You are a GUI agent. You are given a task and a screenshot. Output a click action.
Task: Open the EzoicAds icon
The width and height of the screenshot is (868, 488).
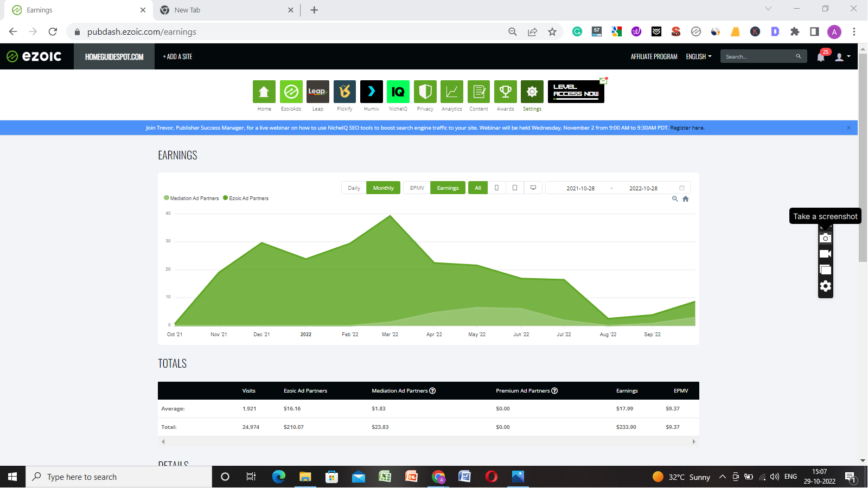click(291, 92)
